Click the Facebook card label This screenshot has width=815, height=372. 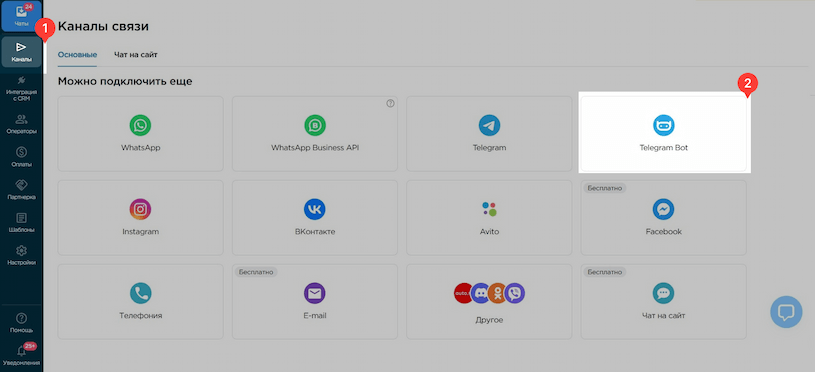coord(664,232)
